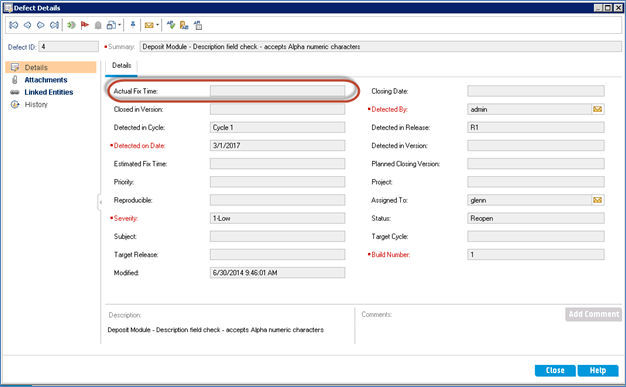Screen dimensions: 626x387
Task: Click the send by email envelope icon
Action: pos(149,26)
